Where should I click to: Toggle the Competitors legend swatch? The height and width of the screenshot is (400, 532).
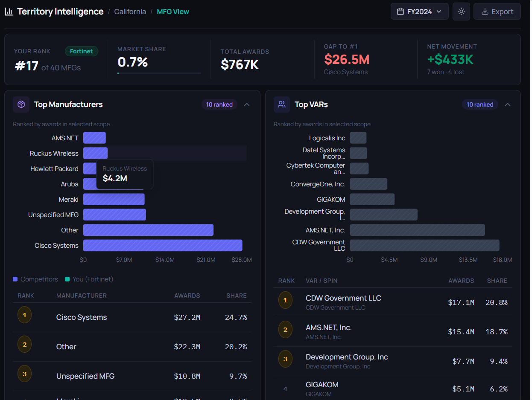click(x=15, y=279)
